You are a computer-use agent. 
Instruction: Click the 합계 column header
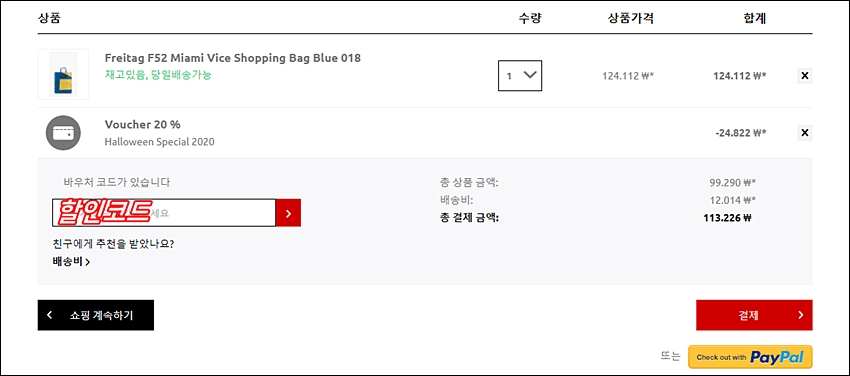click(755, 18)
